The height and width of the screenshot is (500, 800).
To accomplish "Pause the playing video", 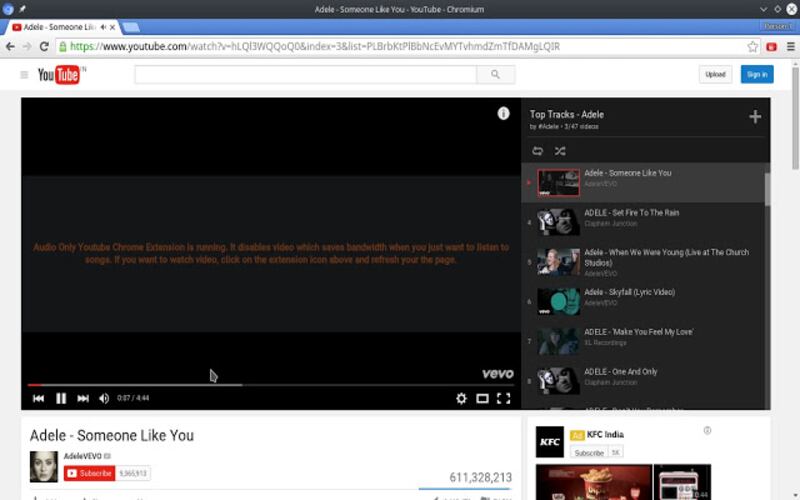I will pyautogui.click(x=61, y=398).
